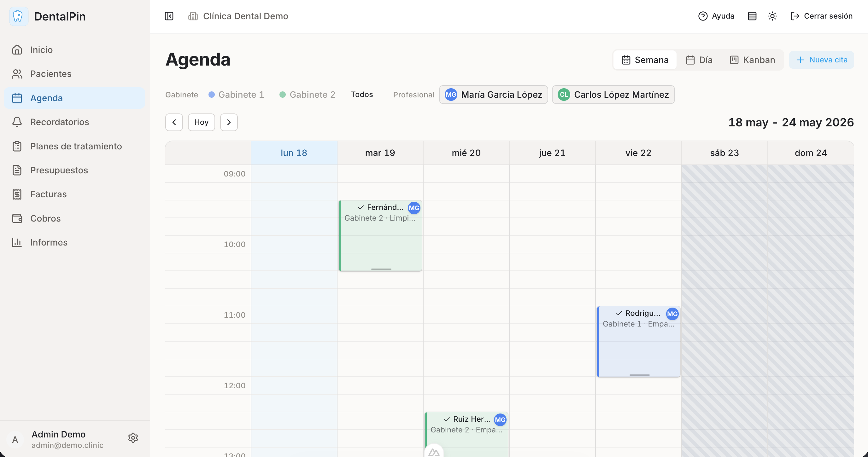Click the Facturas receipt icon
The width and height of the screenshot is (868, 457).
17,194
